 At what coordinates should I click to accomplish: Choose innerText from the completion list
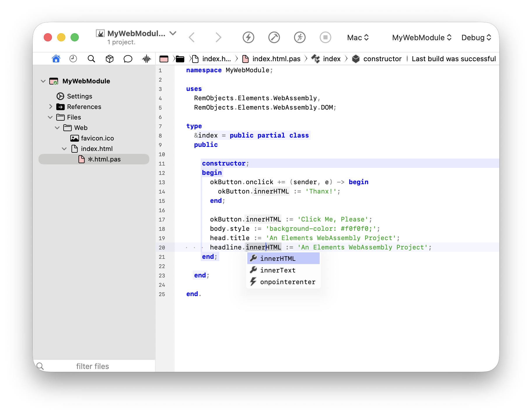(x=283, y=270)
